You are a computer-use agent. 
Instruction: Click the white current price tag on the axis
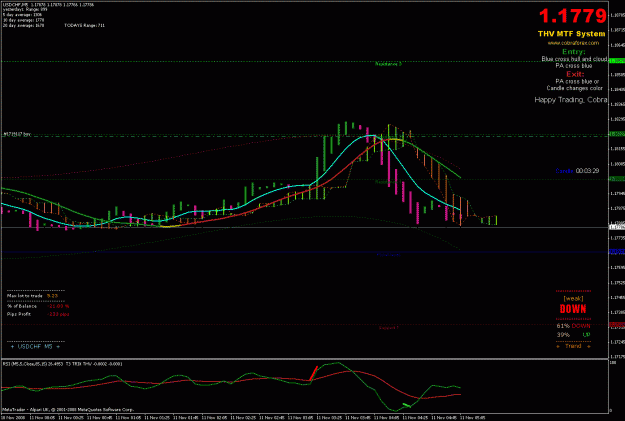point(617,227)
